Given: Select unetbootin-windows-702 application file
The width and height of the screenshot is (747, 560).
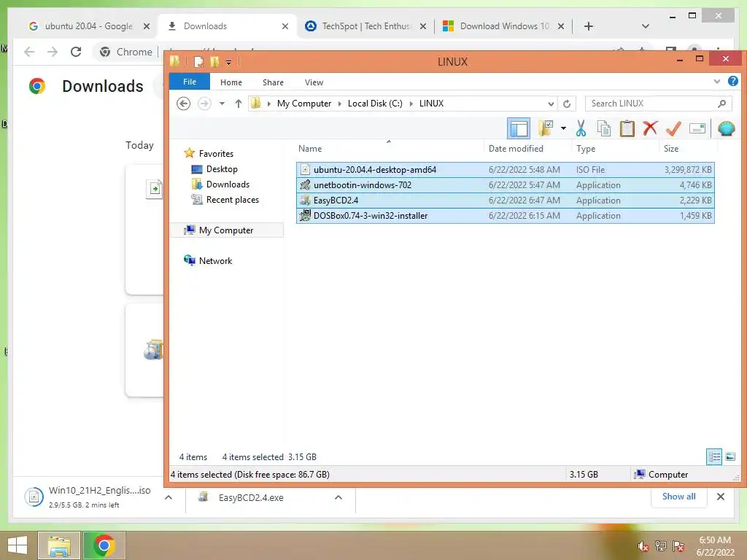Looking at the screenshot, I should pyautogui.click(x=505, y=184).
